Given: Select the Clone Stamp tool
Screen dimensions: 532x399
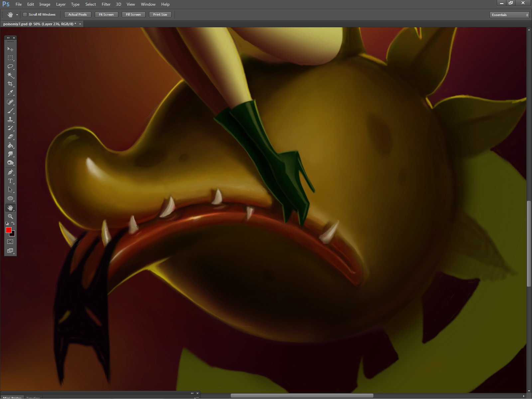Looking at the screenshot, I should click(10, 119).
